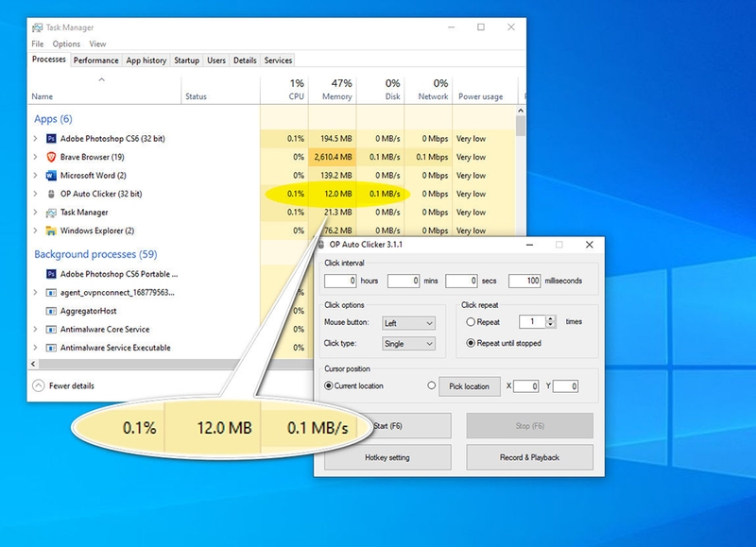This screenshot has width=756, height=547.
Task: Click the AggregatorHost process icon
Action: point(52,311)
